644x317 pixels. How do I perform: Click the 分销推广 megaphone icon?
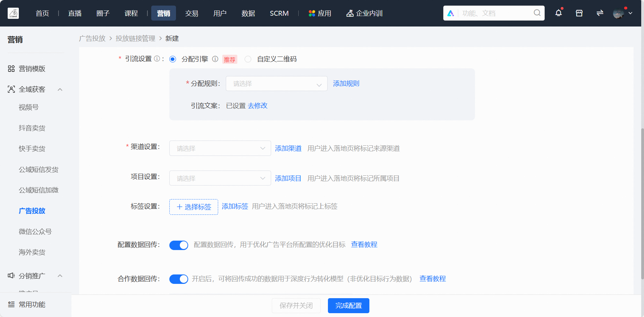[11, 276]
